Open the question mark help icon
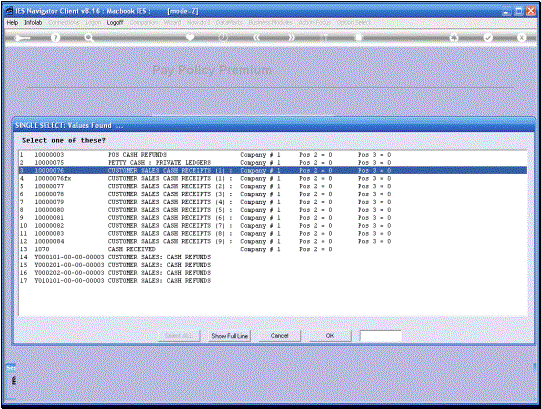This screenshot has height=409, width=541. pyautogui.click(x=55, y=38)
